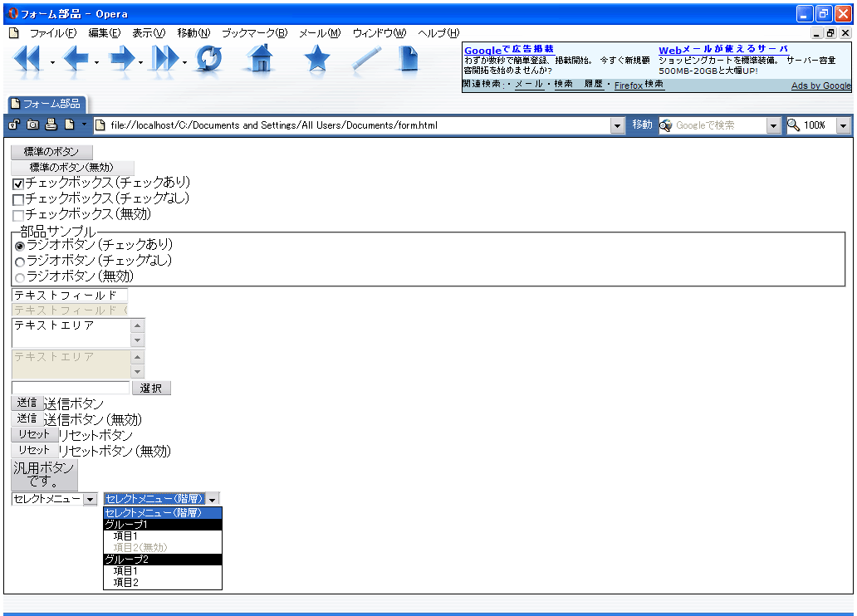
Task: Click the enabled リセット button
Action: coord(34,434)
